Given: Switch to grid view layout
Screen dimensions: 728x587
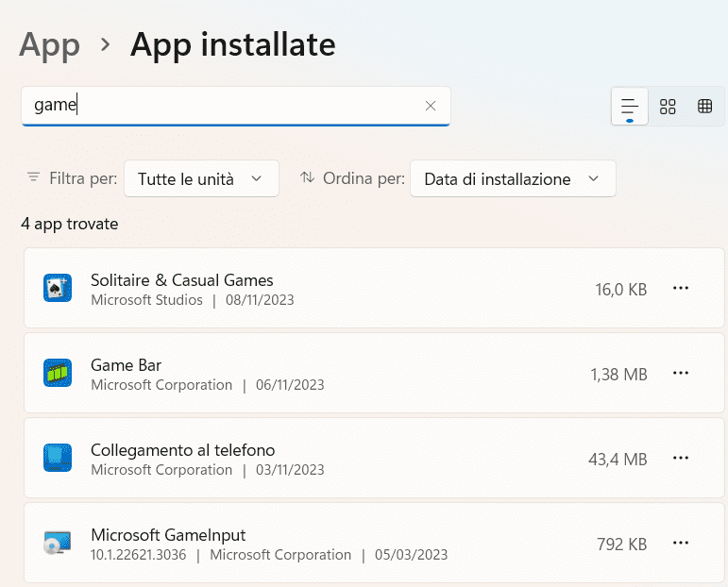Looking at the screenshot, I should tap(668, 106).
